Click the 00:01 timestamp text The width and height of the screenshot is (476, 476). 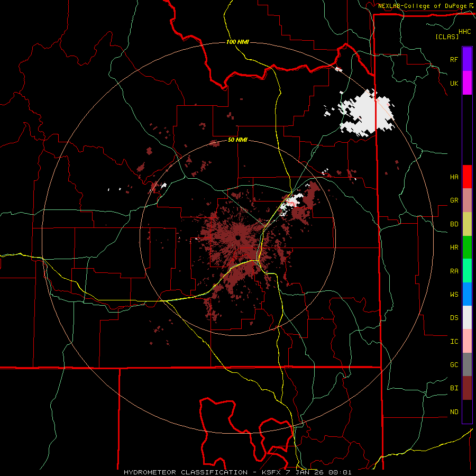click(x=341, y=472)
